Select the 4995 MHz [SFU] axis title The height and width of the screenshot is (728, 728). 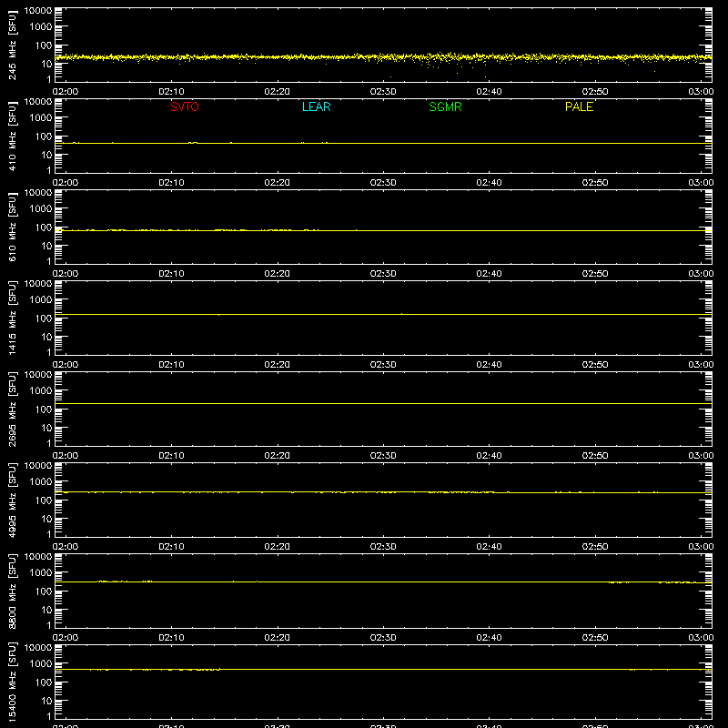(12, 500)
